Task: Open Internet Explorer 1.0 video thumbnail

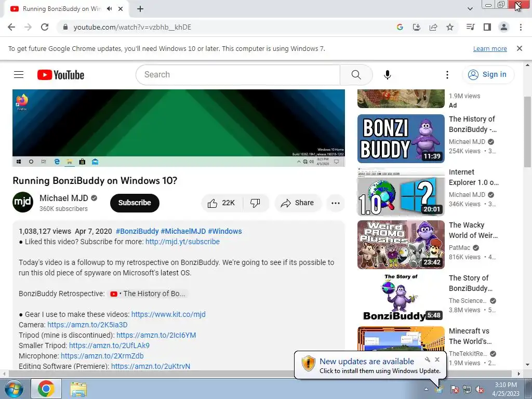Action: coord(401,192)
